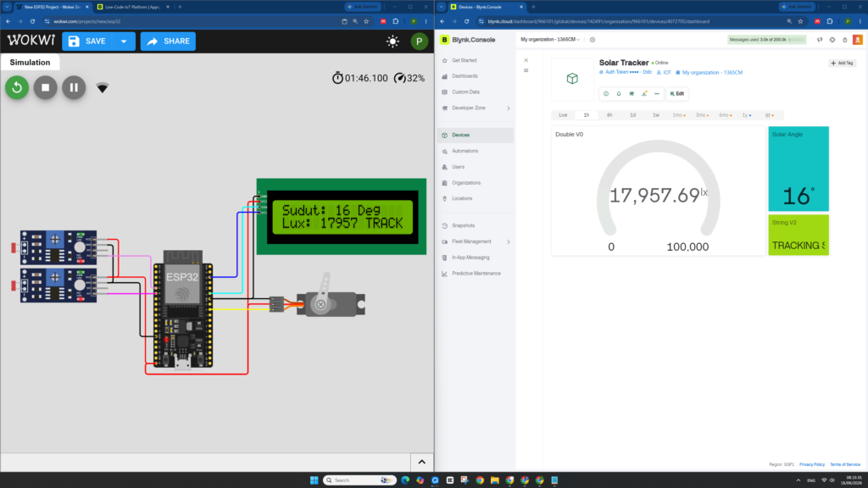
Task: Open the device developer tools icon
Action: point(632,93)
